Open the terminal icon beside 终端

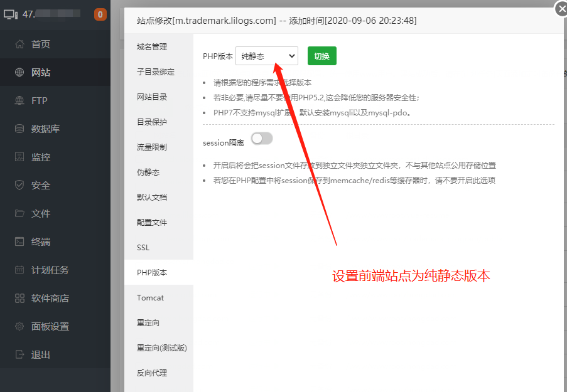tap(19, 242)
